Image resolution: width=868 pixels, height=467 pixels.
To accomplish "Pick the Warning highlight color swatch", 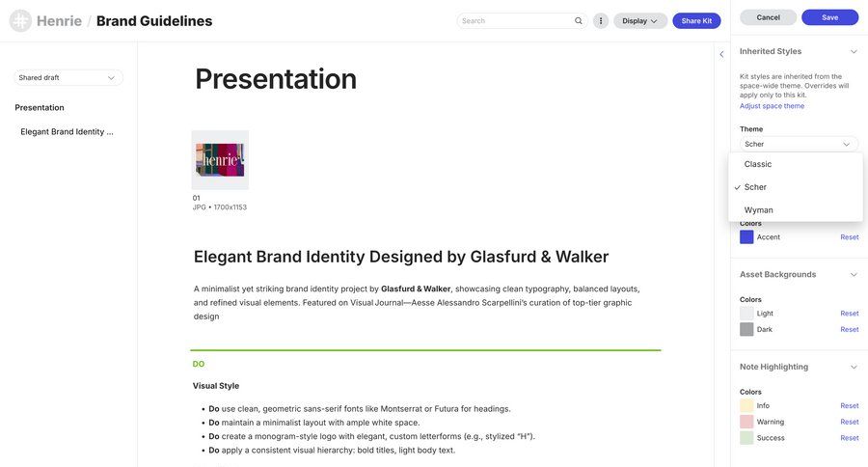I will tap(746, 422).
